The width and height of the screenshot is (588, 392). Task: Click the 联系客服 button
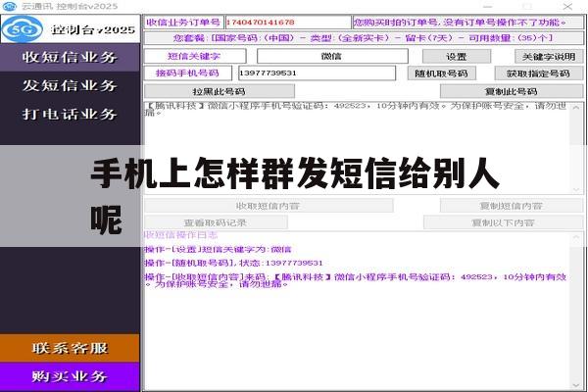click(70, 348)
